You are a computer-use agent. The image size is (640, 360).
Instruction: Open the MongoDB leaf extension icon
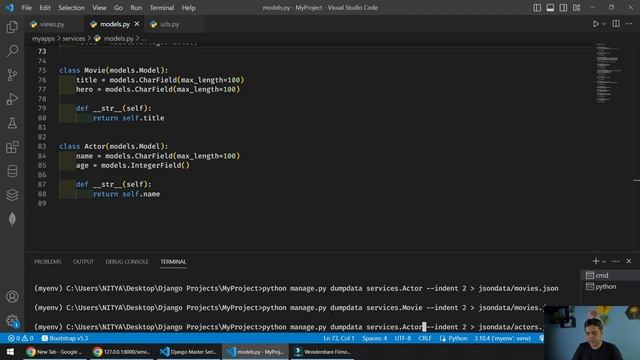click(x=12, y=219)
